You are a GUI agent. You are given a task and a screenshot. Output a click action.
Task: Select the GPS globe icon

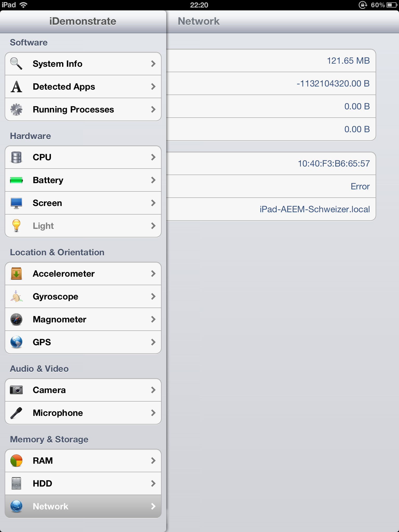coord(16,342)
